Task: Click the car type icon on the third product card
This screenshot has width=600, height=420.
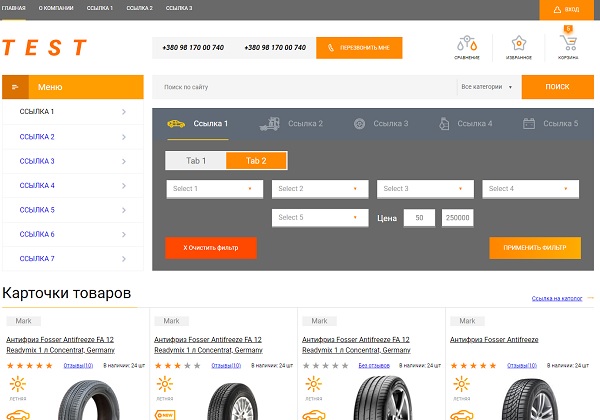Action: click(314, 415)
